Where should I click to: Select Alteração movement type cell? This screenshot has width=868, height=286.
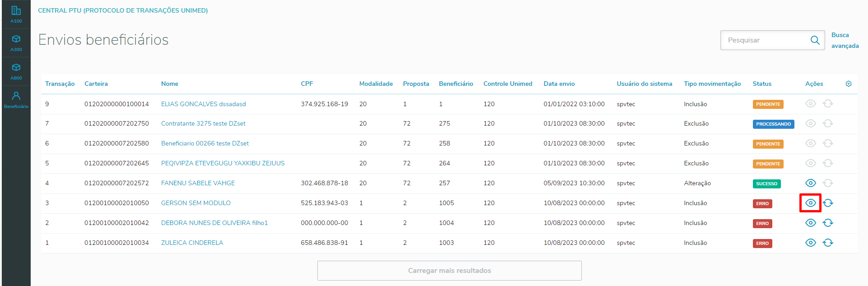pos(697,183)
